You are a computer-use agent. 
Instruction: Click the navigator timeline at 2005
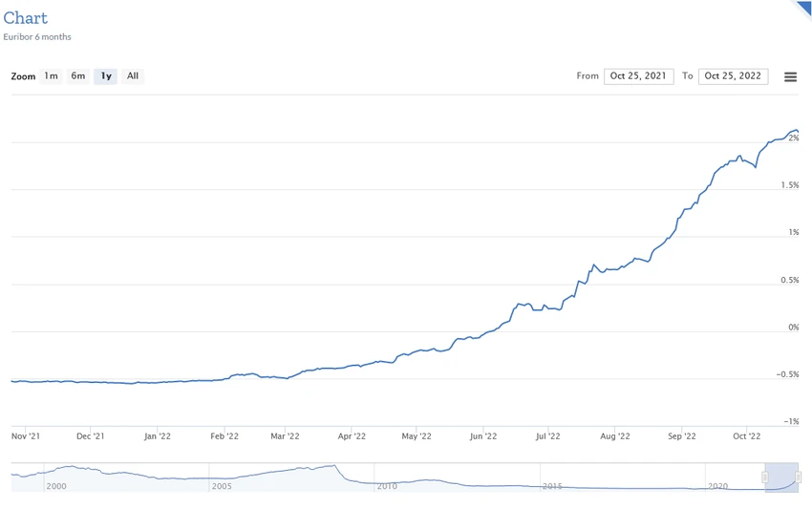222,486
